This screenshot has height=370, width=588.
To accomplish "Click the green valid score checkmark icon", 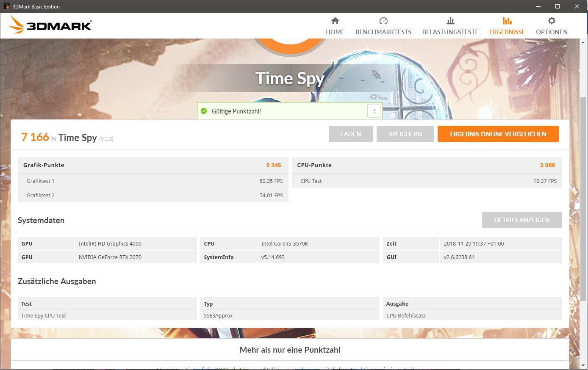I will pyautogui.click(x=204, y=111).
